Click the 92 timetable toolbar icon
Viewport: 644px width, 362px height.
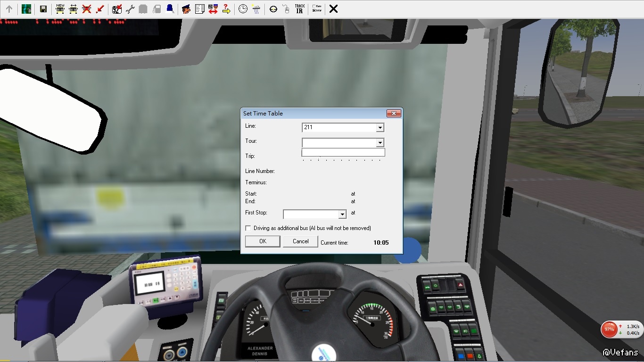[117, 9]
